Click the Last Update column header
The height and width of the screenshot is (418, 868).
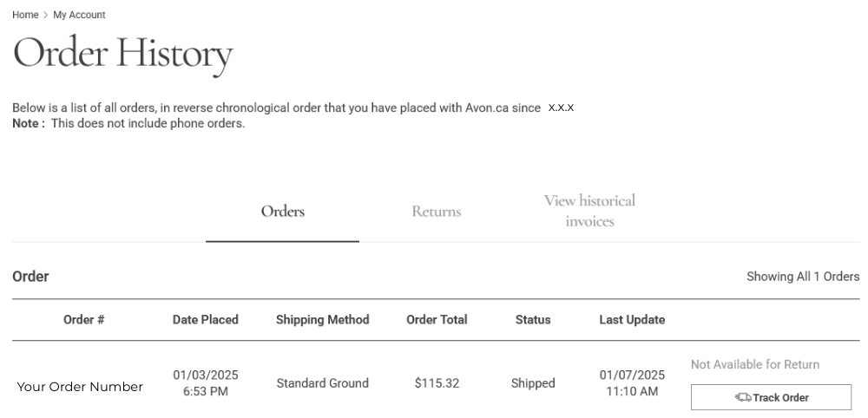point(632,320)
